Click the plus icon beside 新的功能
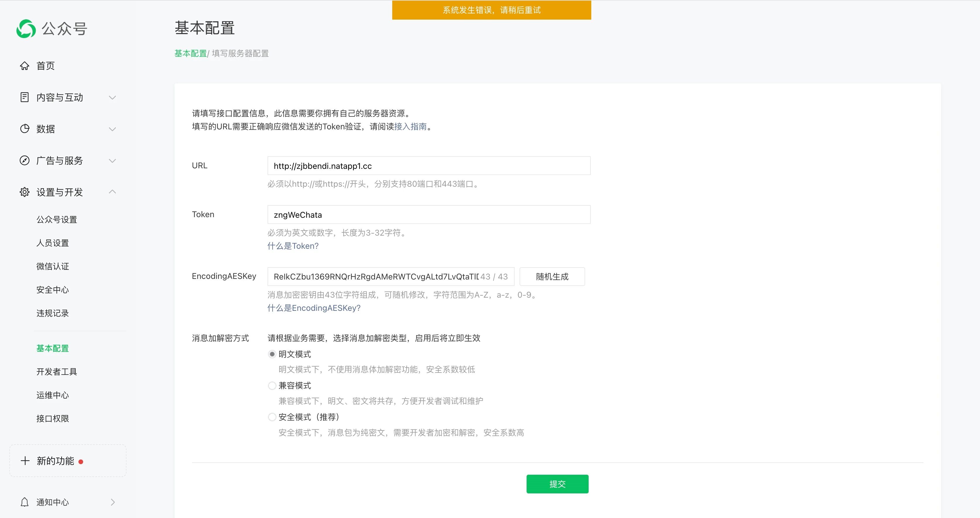This screenshot has width=980, height=518. (x=25, y=461)
